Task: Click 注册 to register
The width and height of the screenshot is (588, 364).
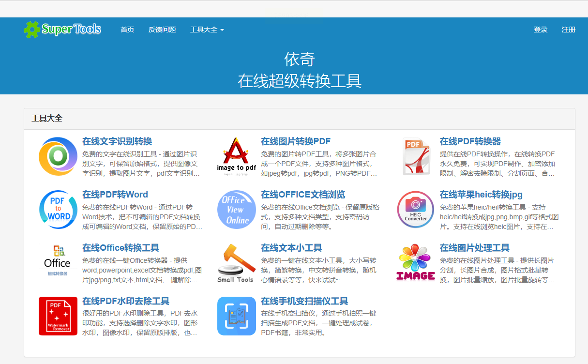Action: pyautogui.click(x=569, y=30)
